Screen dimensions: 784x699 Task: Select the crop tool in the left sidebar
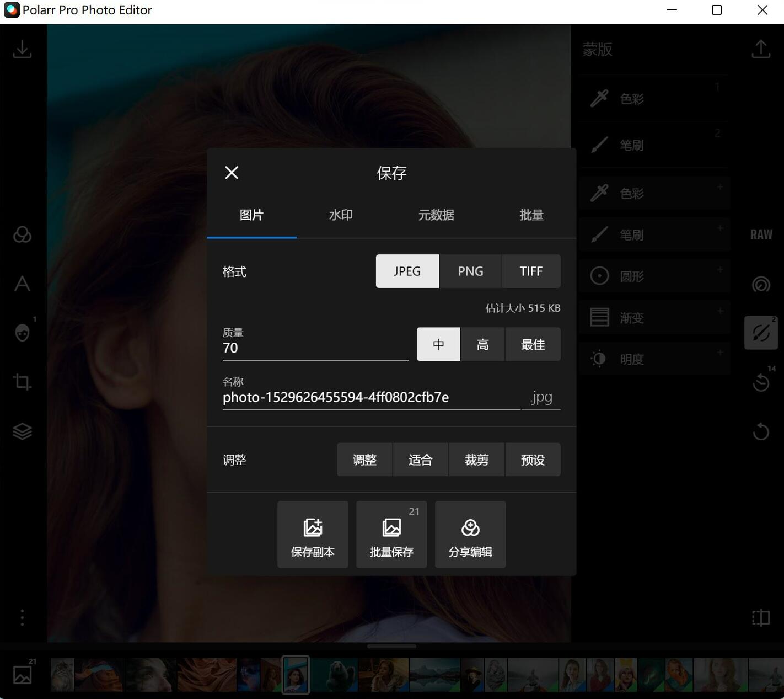pos(22,382)
